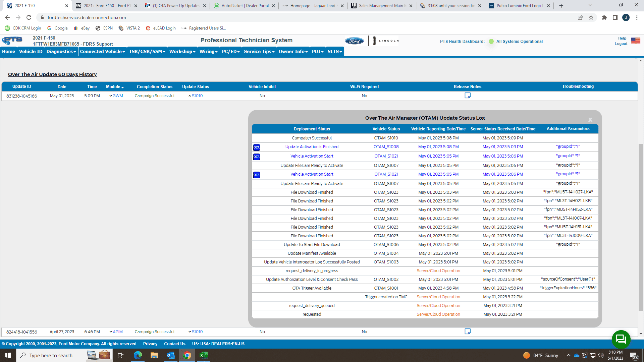Open release notes icon for GWM update
Screen dimensions: 644x362
click(x=467, y=96)
